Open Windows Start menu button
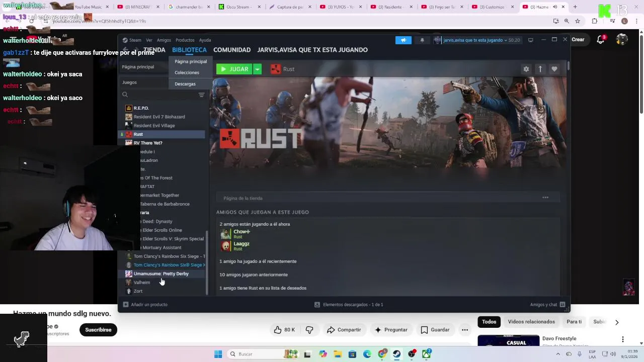Screen dimensions: 644x362 [218, 354]
